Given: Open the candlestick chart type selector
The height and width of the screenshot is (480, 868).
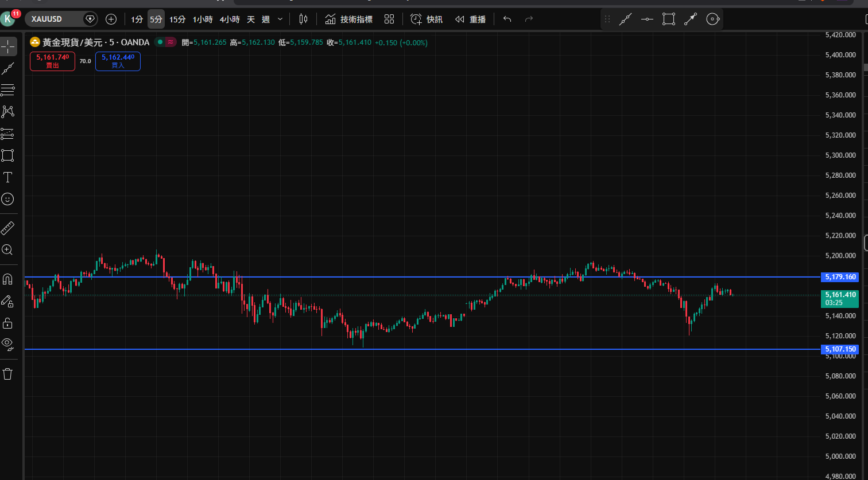Looking at the screenshot, I should click(303, 19).
